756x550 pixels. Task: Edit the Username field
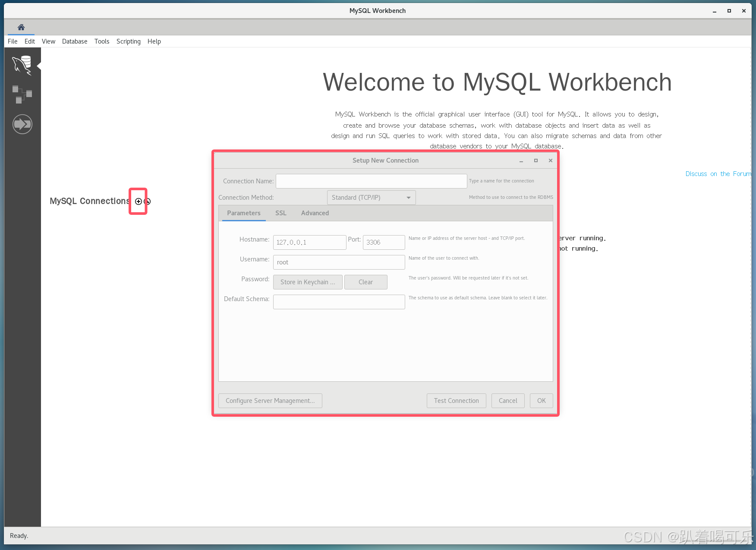pos(339,262)
